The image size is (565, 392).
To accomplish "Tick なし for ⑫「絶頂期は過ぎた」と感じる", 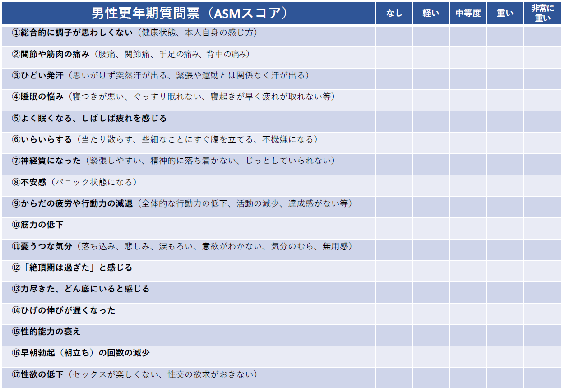I will tap(394, 271).
